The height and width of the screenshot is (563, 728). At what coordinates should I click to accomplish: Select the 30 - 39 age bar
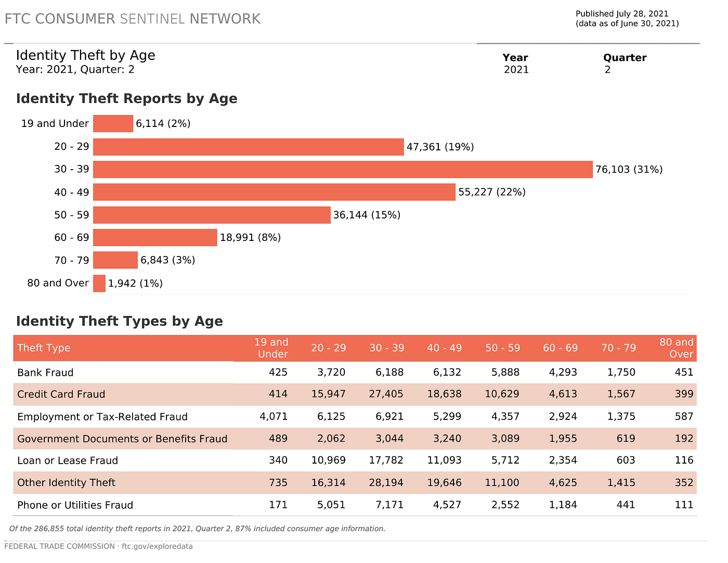pyautogui.click(x=343, y=170)
